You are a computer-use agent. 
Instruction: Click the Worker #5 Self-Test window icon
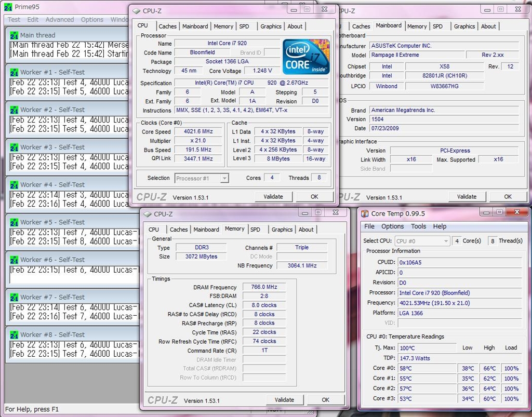pyautogui.click(x=14, y=222)
